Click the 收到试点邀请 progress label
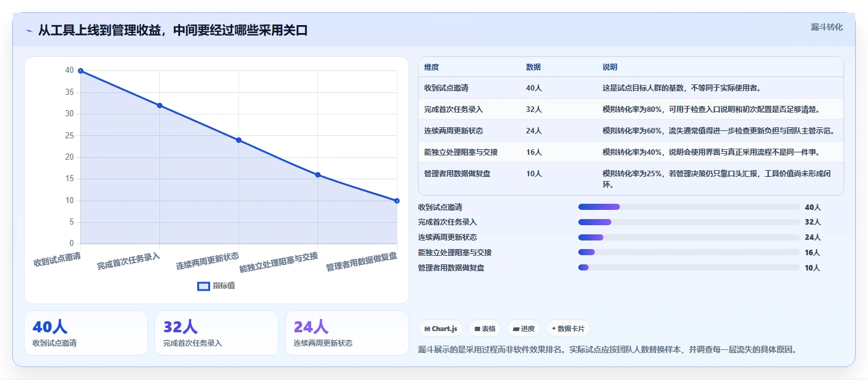This screenshot has height=380, width=868. coord(440,207)
